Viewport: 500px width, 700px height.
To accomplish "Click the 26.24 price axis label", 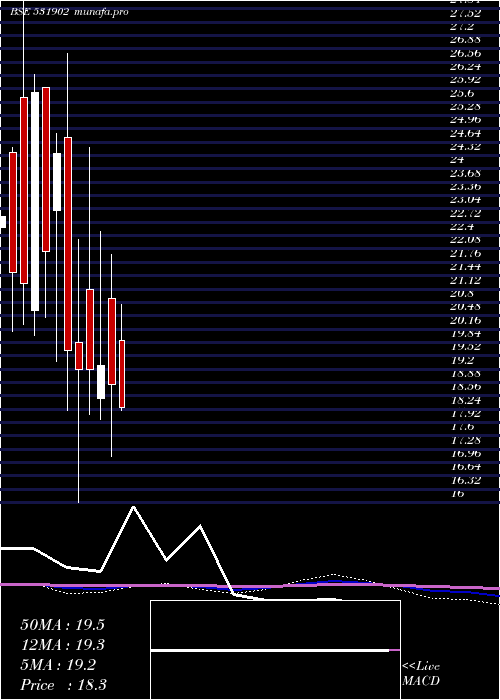I will 466,67.
